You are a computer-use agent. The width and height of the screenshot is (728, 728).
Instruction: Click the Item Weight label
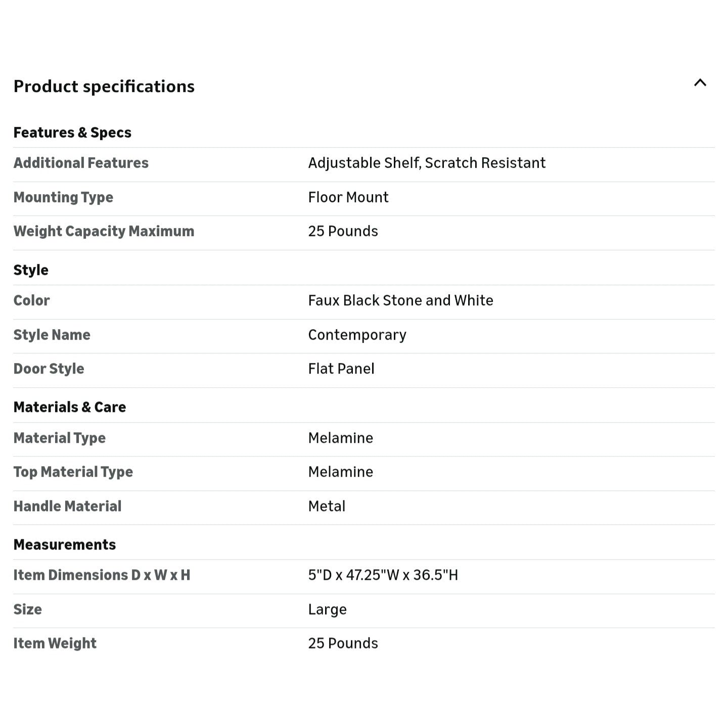55,643
